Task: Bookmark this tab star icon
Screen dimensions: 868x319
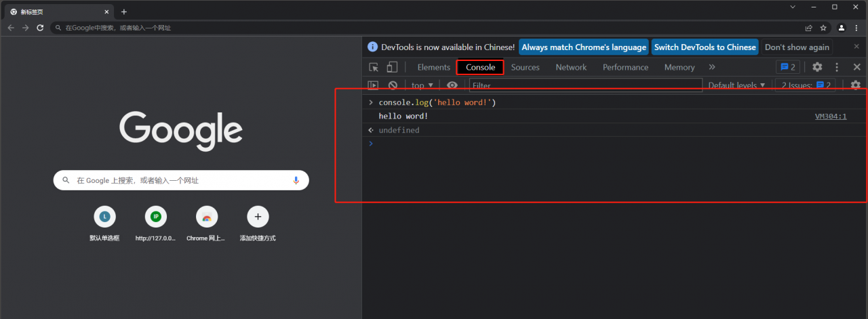Action: tap(823, 28)
